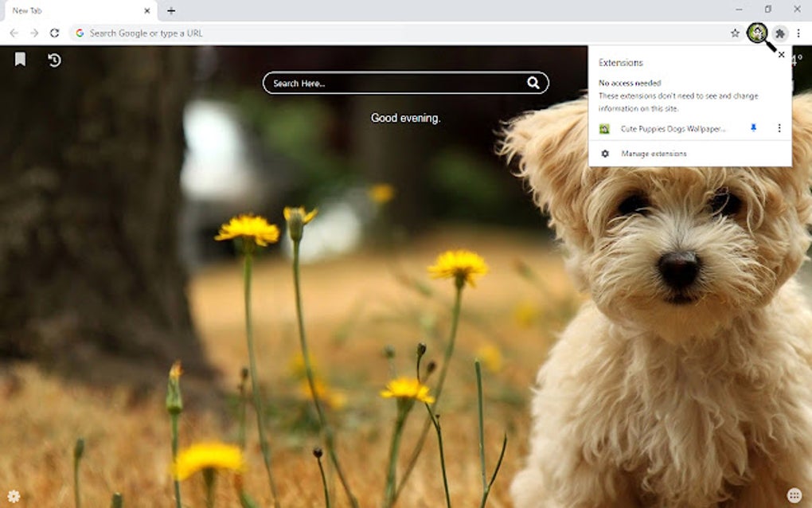Click Manage extensions
The height and width of the screenshot is (508, 812).
654,153
